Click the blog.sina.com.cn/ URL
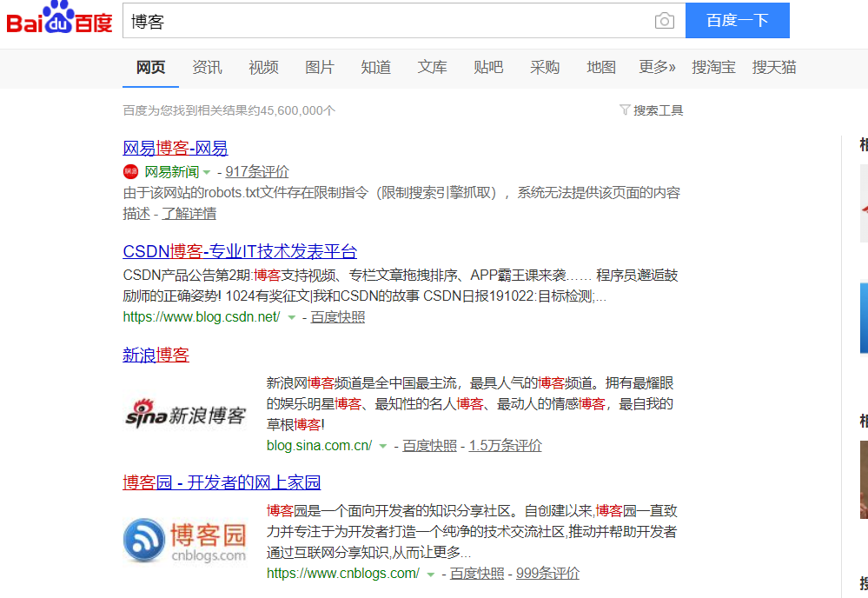This screenshot has height=598, width=868. tap(320, 445)
